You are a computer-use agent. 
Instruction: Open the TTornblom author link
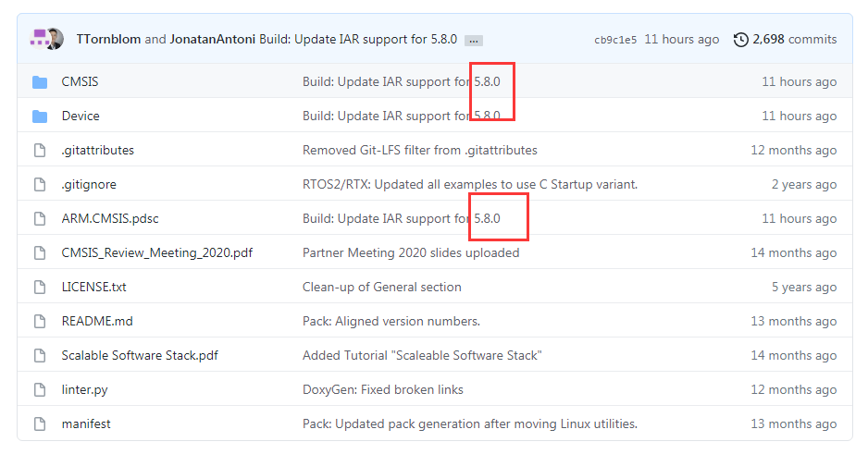coord(108,39)
